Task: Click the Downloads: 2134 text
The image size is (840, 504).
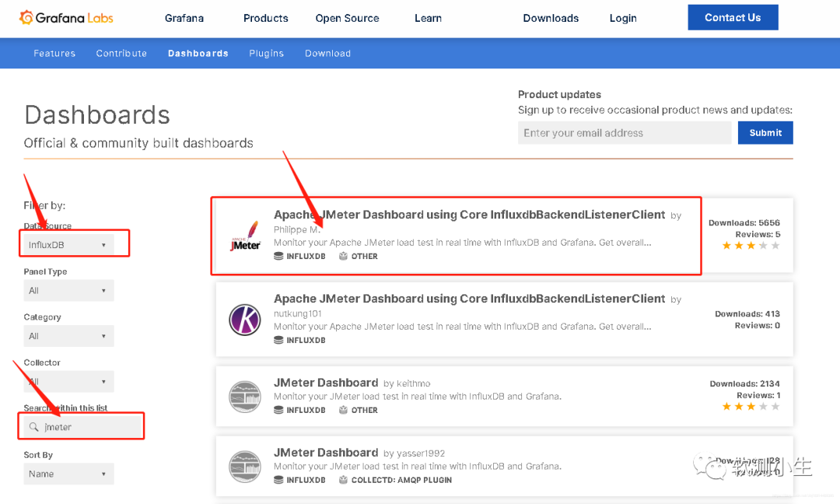Action: [x=744, y=384]
